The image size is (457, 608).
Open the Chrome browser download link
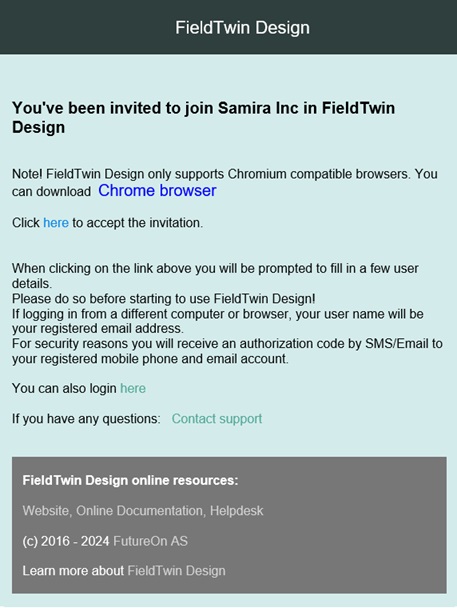point(157,191)
